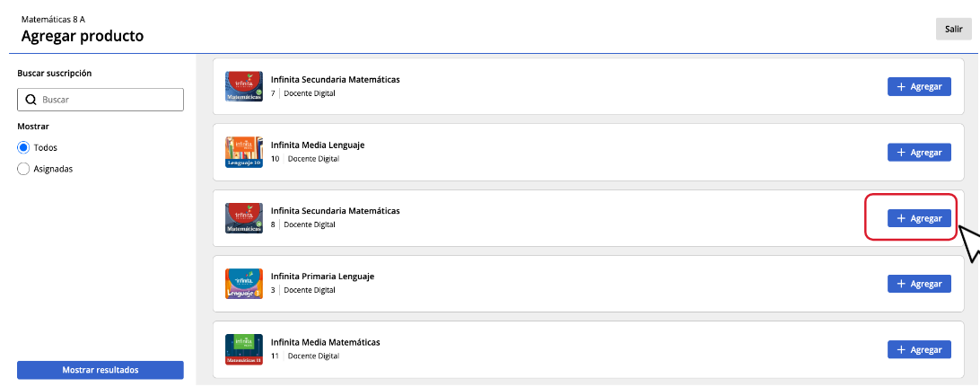Click the Buscar subscription search field

click(109, 100)
